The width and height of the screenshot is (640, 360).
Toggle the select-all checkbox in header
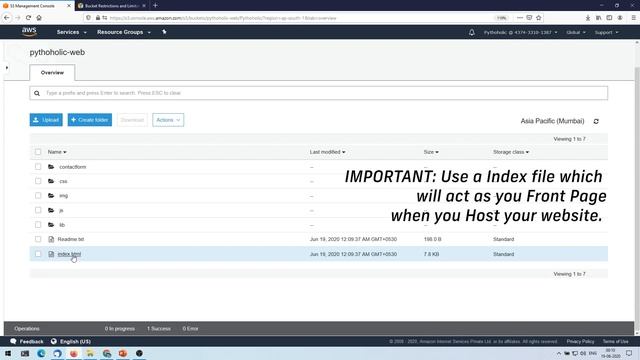(x=38, y=152)
